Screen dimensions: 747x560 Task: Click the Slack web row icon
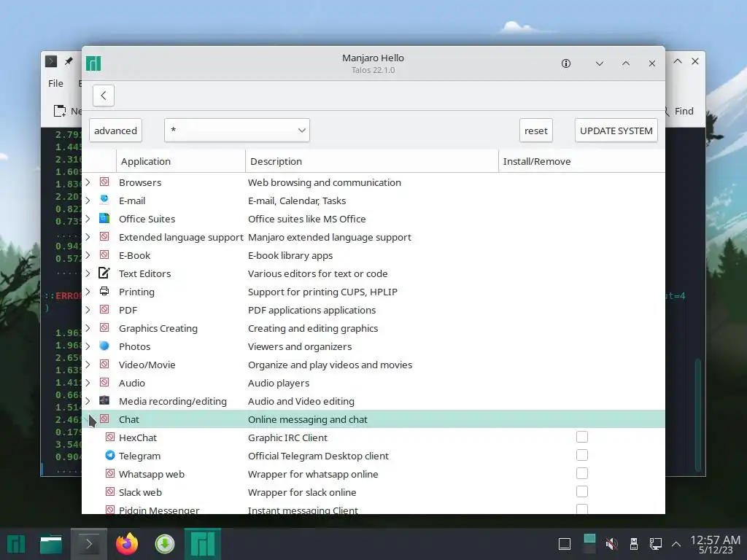click(x=110, y=491)
